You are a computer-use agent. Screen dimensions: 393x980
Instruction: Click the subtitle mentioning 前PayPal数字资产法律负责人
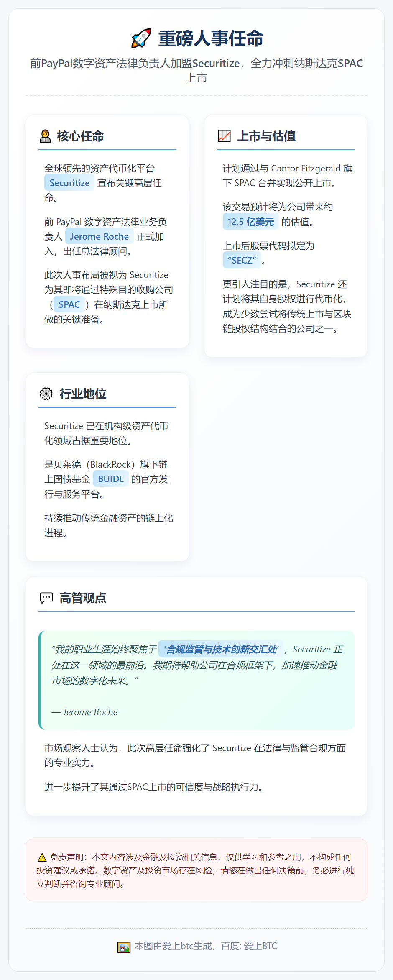[x=196, y=70]
